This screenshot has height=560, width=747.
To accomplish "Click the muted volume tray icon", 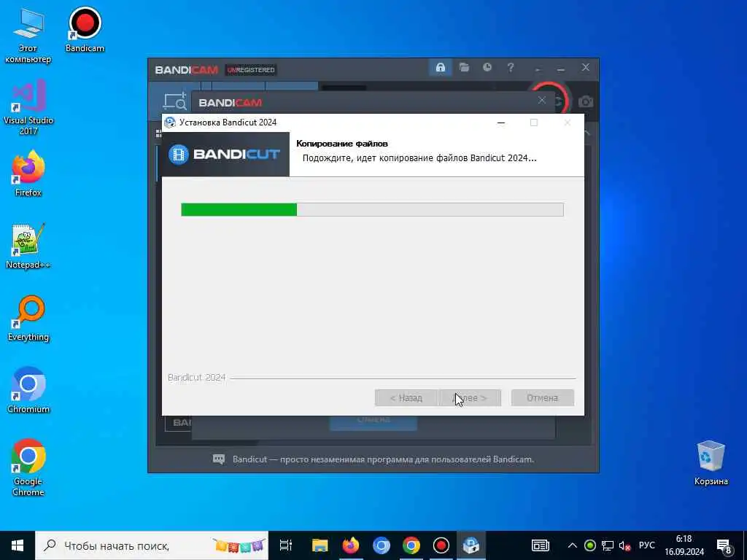I will (624, 545).
